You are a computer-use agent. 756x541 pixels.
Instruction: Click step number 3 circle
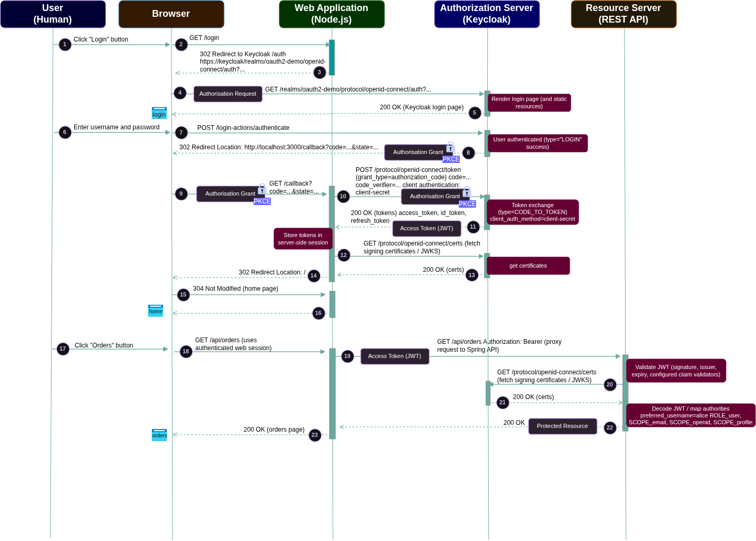click(x=319, y=73)
